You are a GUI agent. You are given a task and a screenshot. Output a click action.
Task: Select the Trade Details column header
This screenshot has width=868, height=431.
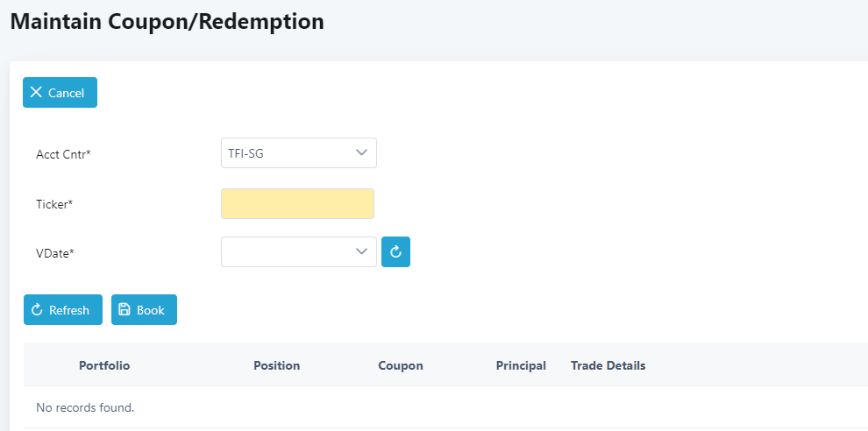pos(608,365)
